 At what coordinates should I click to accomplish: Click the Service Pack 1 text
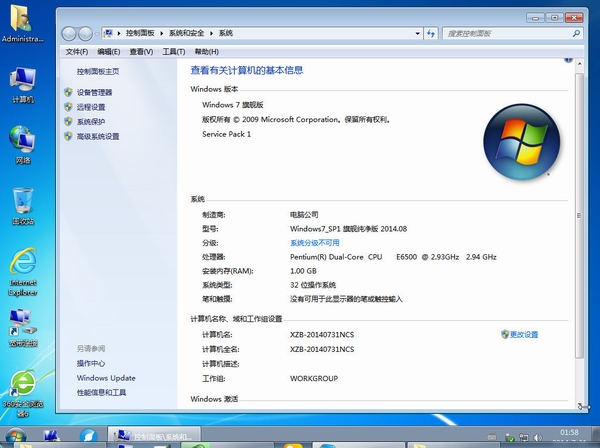tap(227, 134)
